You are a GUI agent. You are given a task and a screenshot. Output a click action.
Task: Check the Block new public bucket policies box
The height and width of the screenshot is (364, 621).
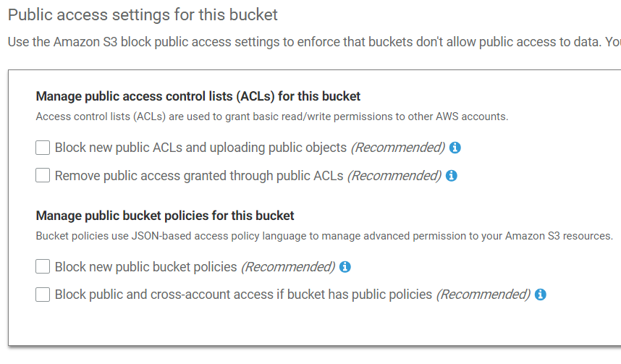43,267
